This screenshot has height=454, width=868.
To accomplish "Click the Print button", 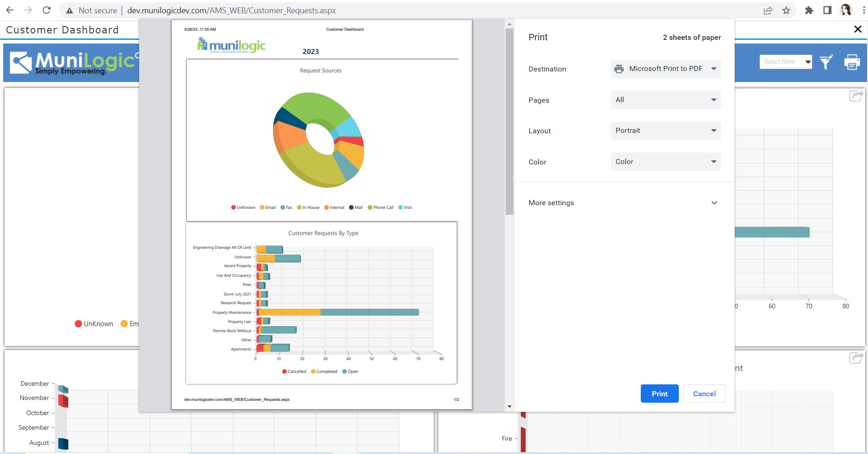I will pos(659,394).
